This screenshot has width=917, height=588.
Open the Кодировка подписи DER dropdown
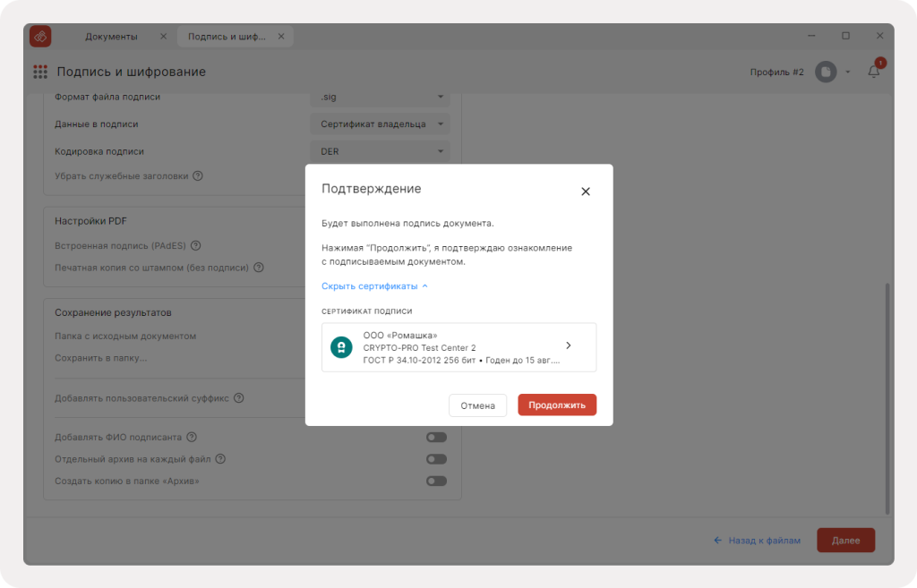(x=380, y=151)
